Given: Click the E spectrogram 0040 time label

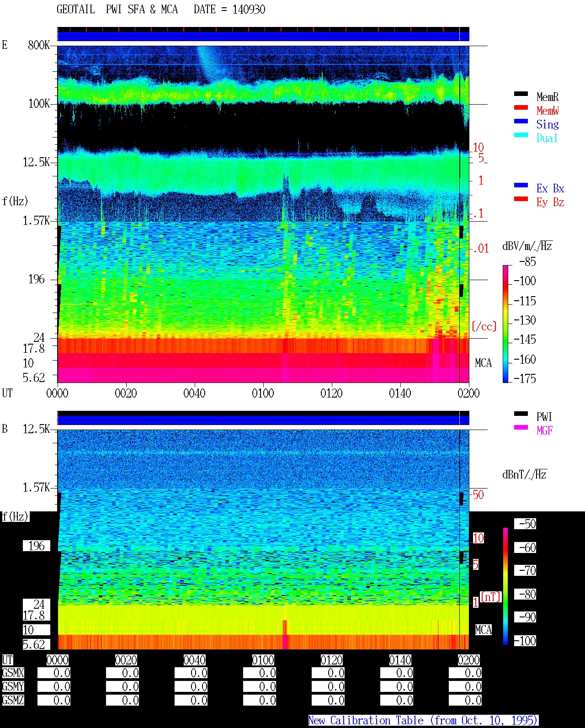Looking at the screenshot, I should (194, 393).
